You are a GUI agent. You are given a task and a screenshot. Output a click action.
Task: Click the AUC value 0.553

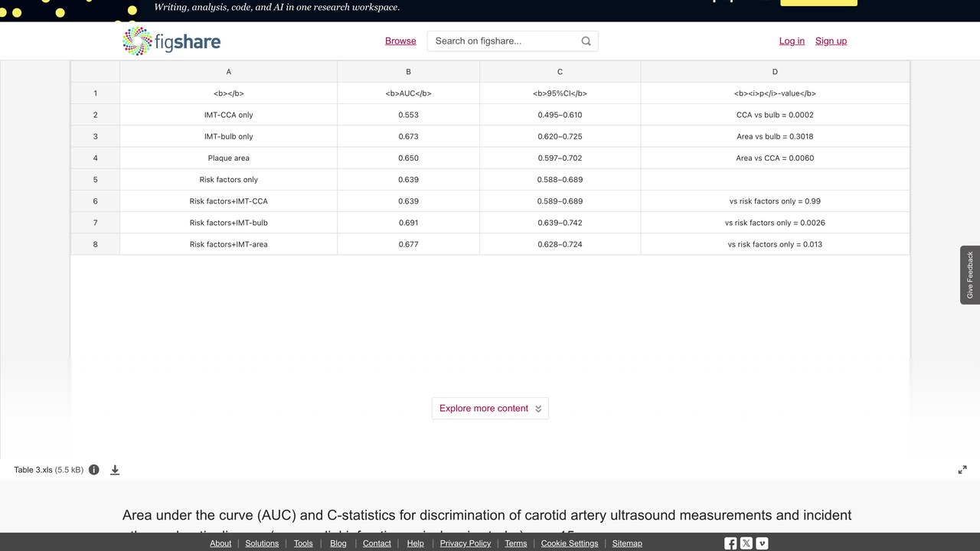409,115
